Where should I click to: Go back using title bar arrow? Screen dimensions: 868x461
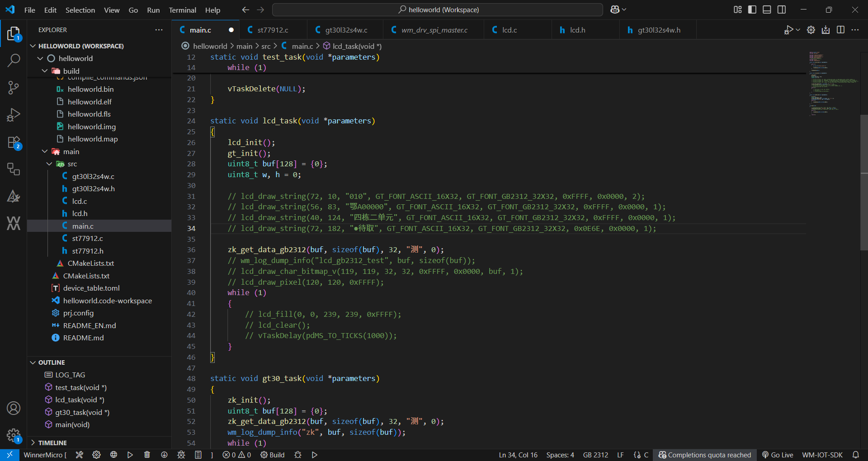(245, 9)
